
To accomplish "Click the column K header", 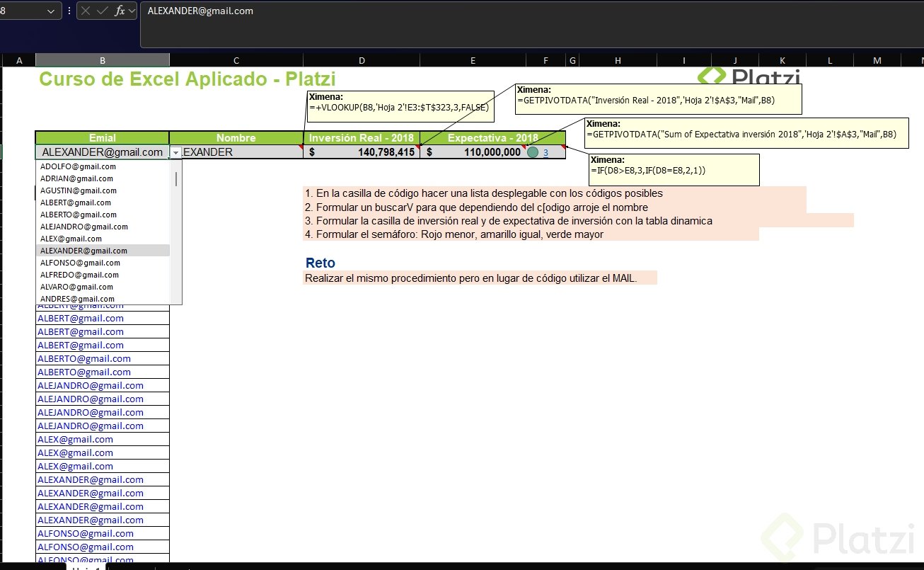I will coord(782,60).
